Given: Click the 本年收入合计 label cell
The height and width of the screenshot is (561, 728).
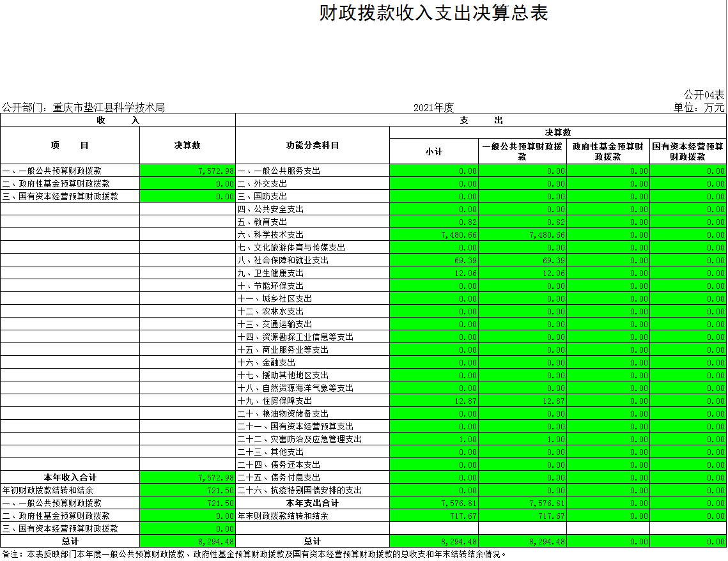Looking at the screenshot, I should (x=70, y=477).
